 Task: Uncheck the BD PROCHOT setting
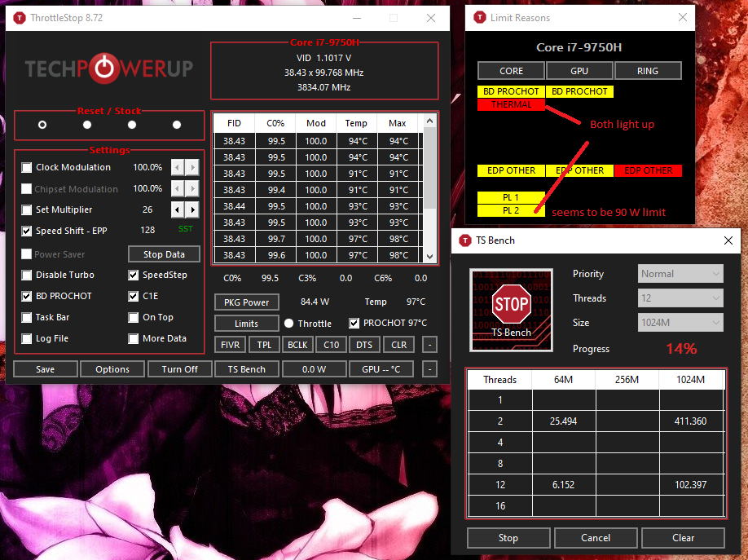click(27, 296)
